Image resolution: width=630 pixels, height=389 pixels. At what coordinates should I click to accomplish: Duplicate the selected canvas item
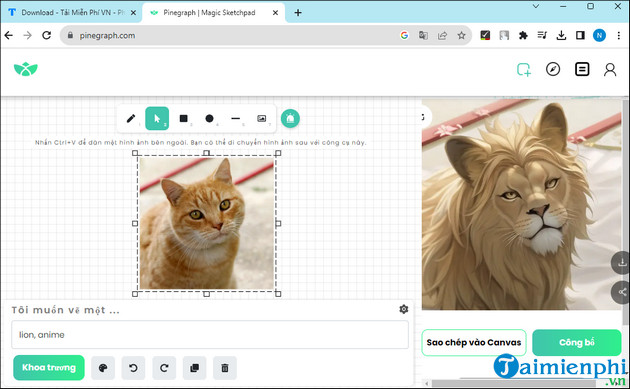click(x=194, y=368)
